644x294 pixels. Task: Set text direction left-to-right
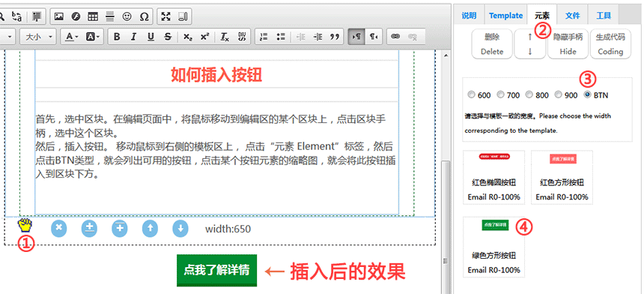(356, 37)
